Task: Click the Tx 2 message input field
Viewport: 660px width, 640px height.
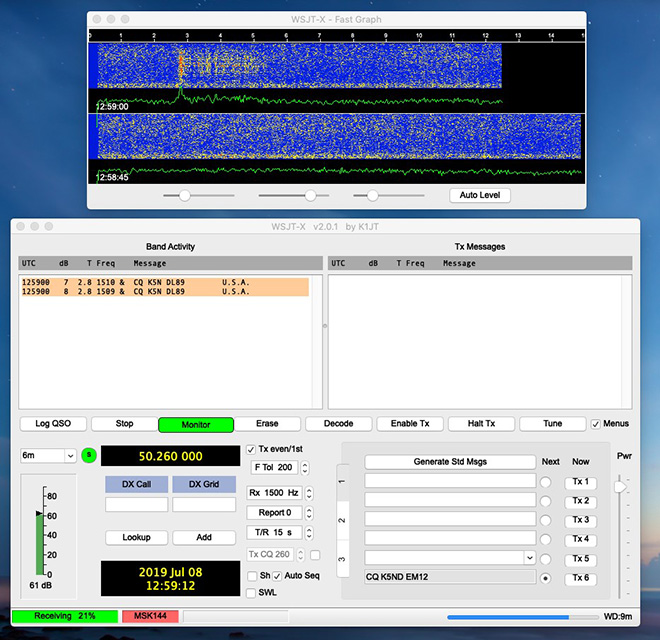Action: [x=450, y=500]
